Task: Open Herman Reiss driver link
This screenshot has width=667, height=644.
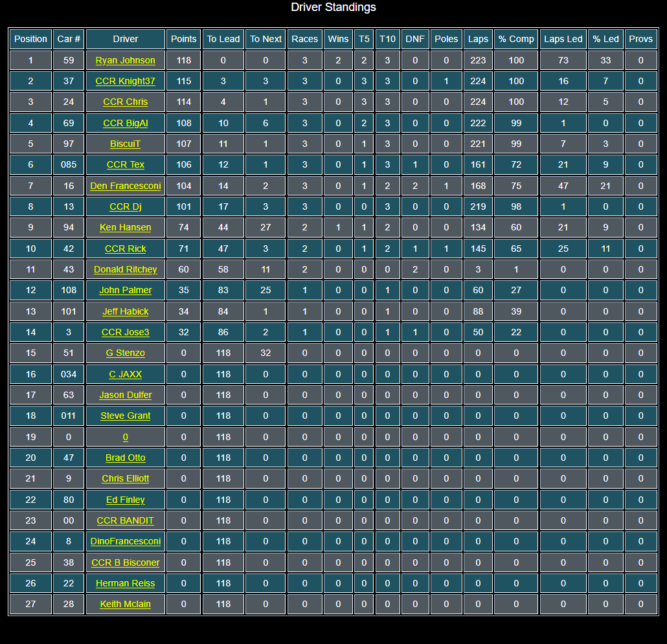Action: [125, 583]
